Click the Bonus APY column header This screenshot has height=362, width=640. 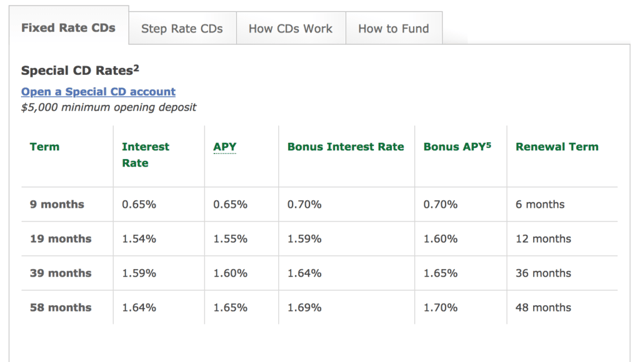pos(457,147)
